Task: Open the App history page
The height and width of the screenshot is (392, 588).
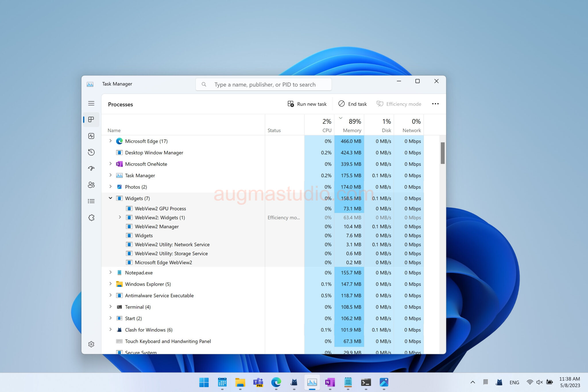Action: 91,152
